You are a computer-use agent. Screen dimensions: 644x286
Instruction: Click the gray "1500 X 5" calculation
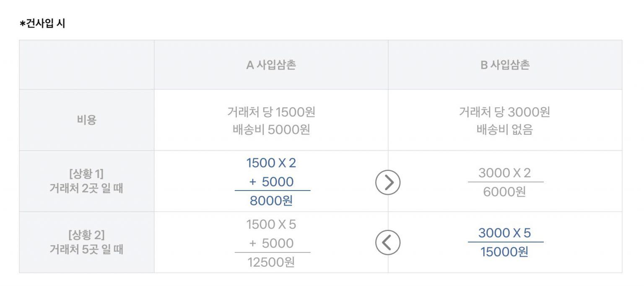coord(271,224)
